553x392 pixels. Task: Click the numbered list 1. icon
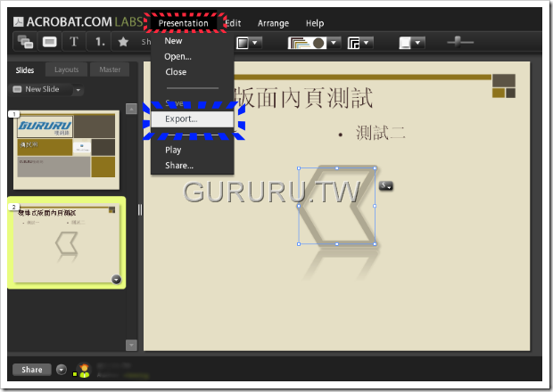coord(100,42)
